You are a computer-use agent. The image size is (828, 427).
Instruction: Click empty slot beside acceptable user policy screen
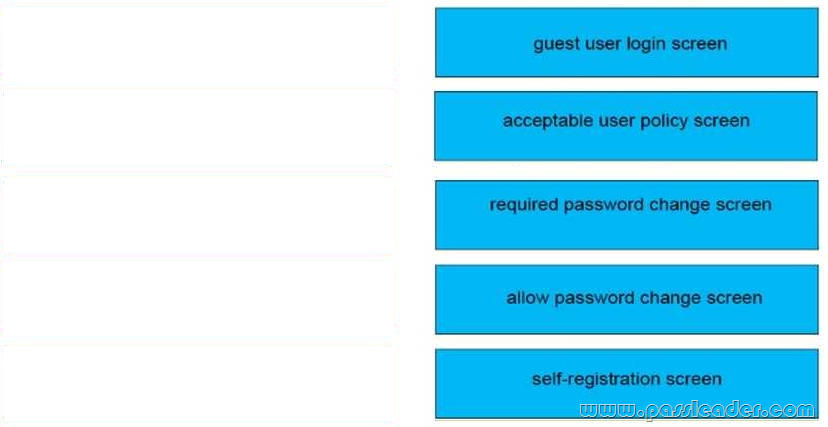tap(196, 127)
